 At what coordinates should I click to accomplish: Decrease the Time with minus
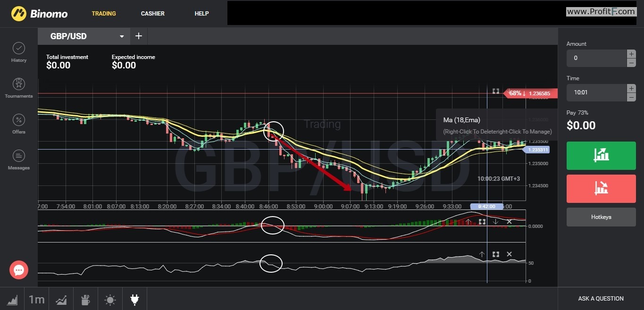coord(631,97)
